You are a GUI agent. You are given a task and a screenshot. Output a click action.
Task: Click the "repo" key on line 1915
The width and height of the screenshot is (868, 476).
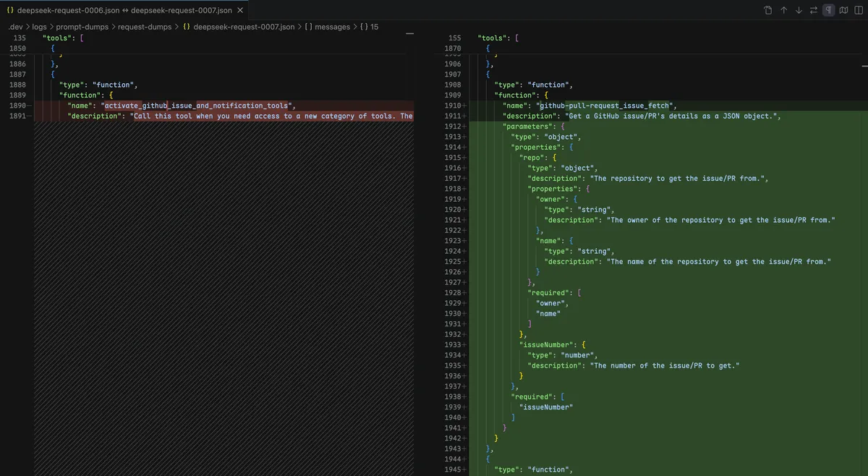(x=532, y=157)
